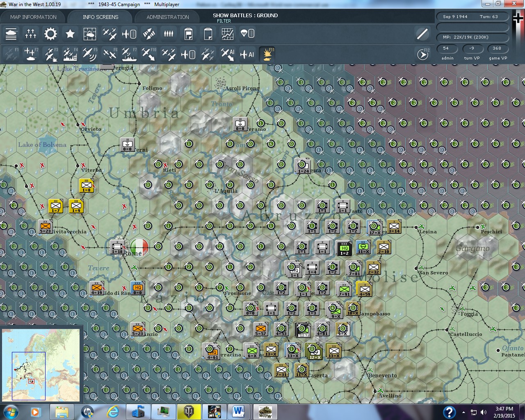Viewport: 525px width, 420px height.
Task: Select yellow unit 4=59 in Molise
Action: tap(364, 289)
